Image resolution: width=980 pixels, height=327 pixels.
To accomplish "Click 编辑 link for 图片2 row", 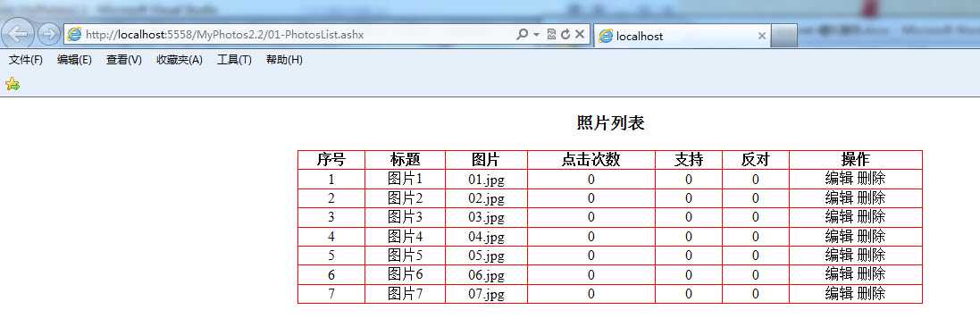I will 840,198.
